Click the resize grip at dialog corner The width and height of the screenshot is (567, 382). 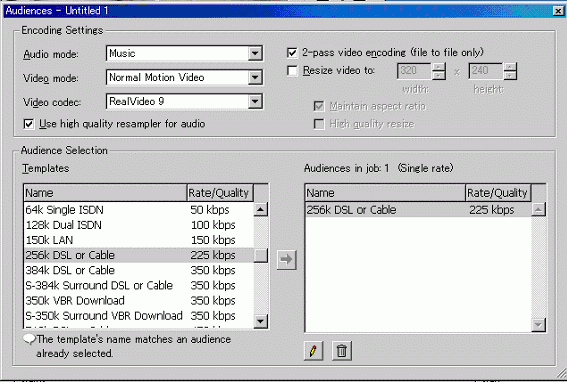pyautogui.click(x=561, y=374)
